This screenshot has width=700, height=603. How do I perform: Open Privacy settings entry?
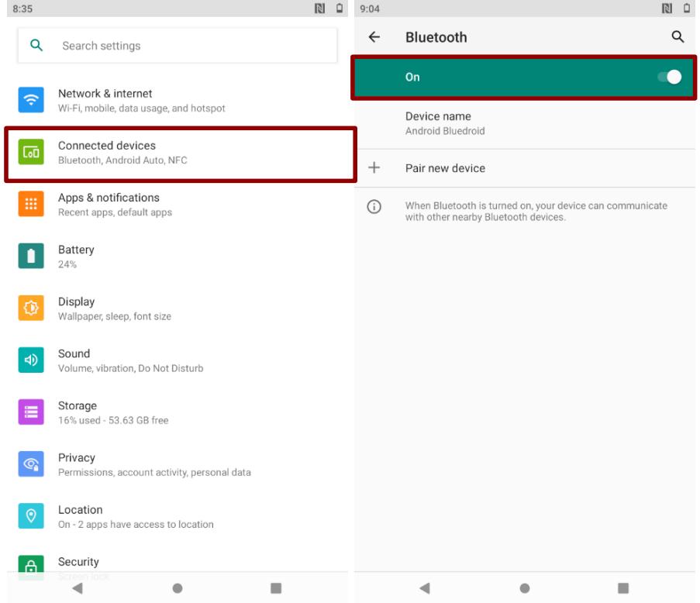(x=178, y=464)
